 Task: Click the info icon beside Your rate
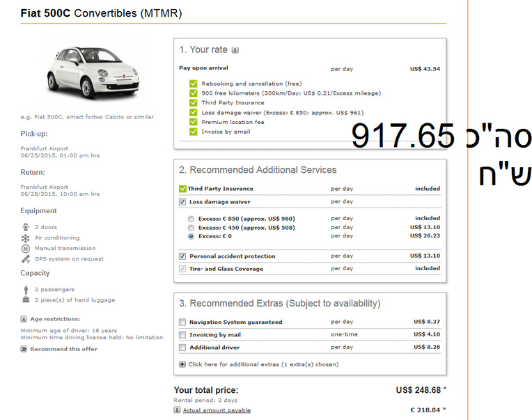coord(235,50)
